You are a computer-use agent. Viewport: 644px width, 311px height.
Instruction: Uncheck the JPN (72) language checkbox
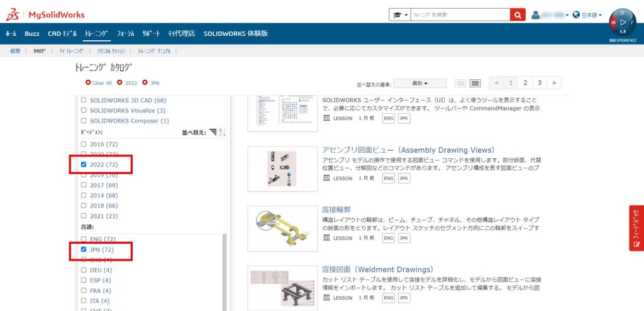84,249
